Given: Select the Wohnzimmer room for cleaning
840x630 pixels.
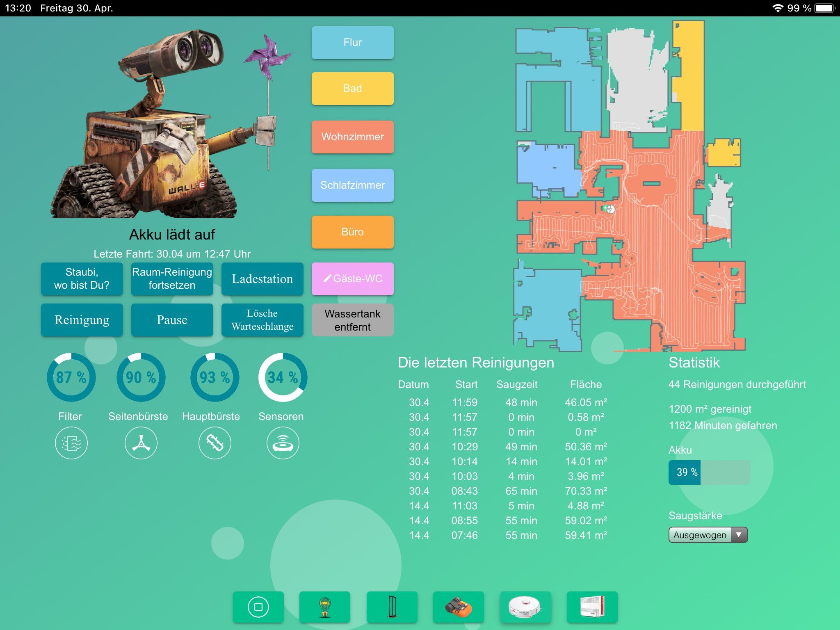Looking at the screenshot, I should point(352,137).
